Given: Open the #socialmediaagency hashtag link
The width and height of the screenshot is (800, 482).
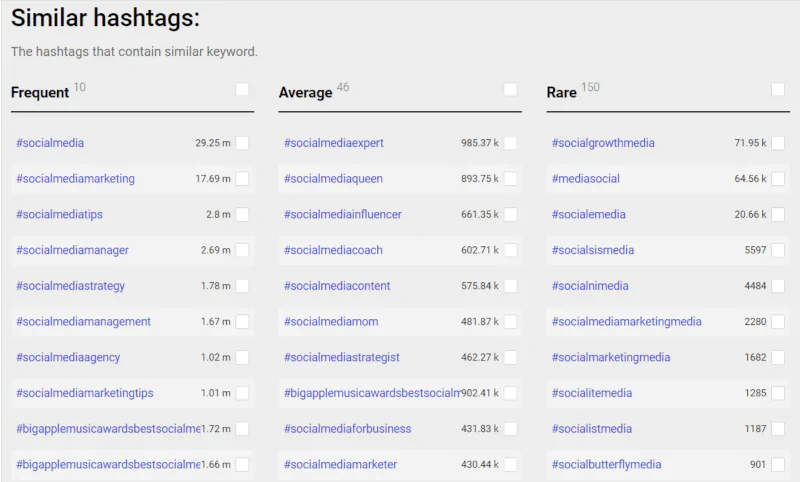Looking at the screenshot, I should (67, 357).
